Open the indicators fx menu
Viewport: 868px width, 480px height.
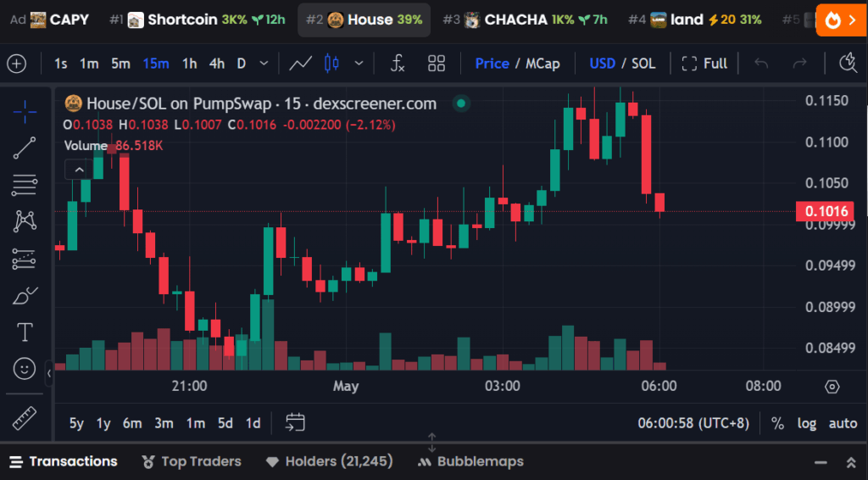[x=398, y=64]
